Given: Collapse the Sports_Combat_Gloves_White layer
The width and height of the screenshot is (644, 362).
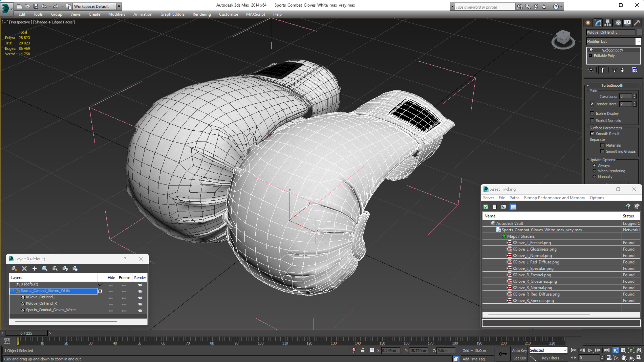Looking at the screenshot, I should coord(12,291).
